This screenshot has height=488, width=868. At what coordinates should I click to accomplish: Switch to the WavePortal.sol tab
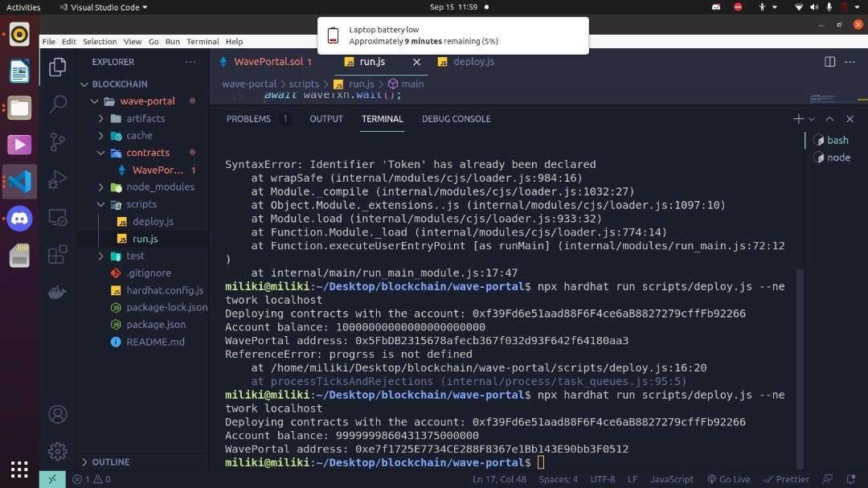268,61
